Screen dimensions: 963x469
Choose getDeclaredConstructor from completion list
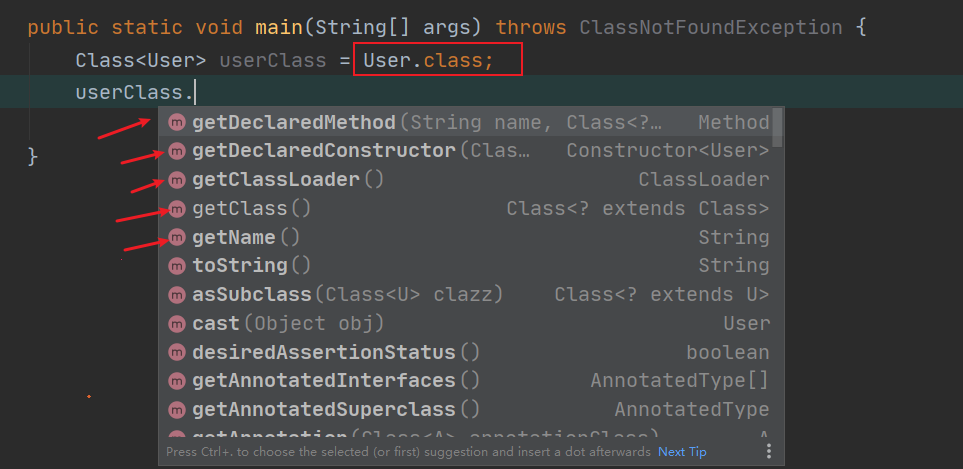[x=323, y=151]
